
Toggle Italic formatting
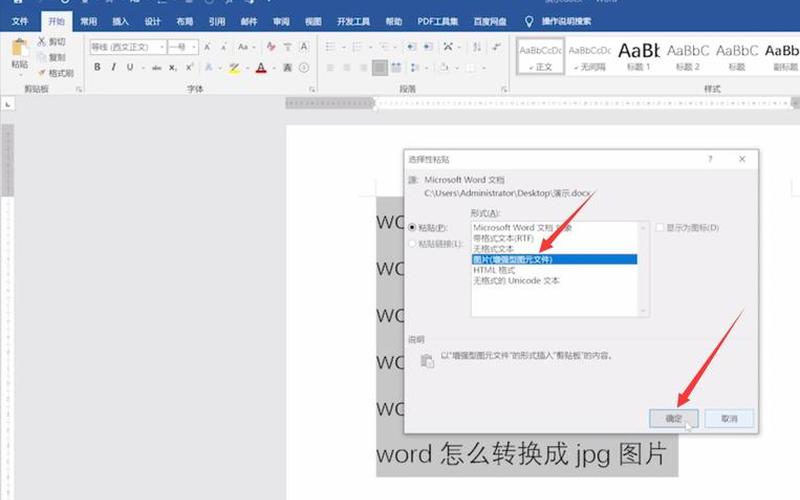pyautogui.click(x=113, y=67)
